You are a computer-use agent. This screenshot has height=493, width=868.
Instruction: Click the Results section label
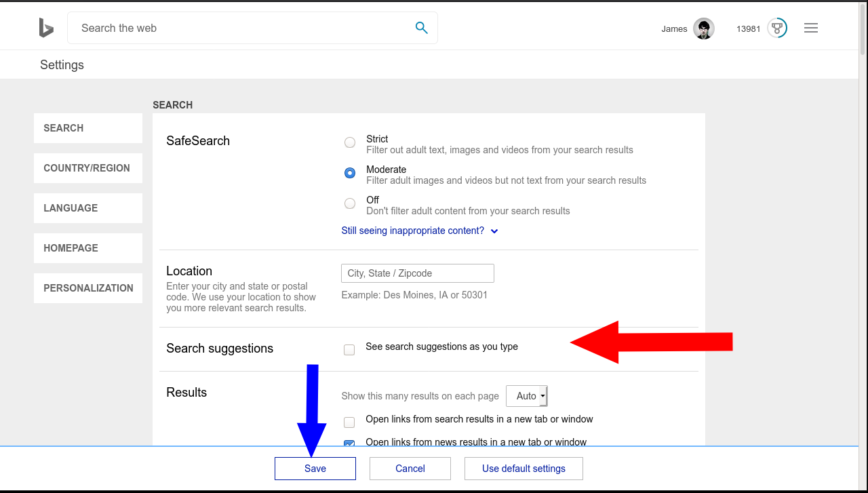[186, 393]
